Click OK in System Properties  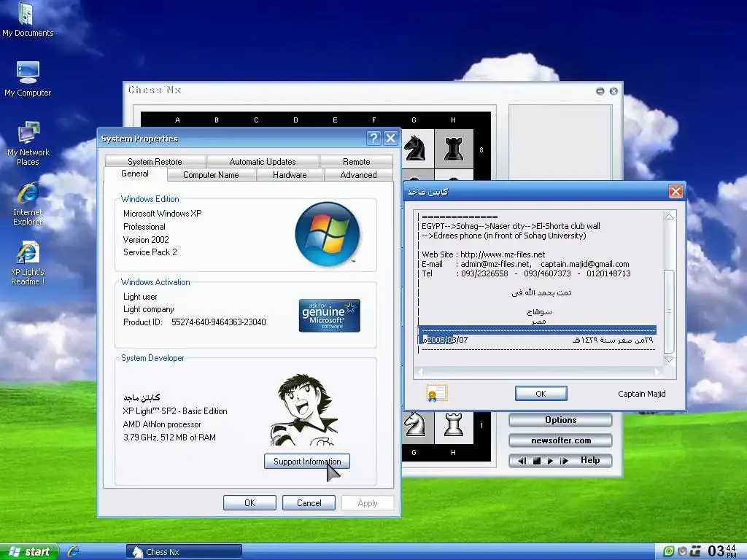[249, 503]
